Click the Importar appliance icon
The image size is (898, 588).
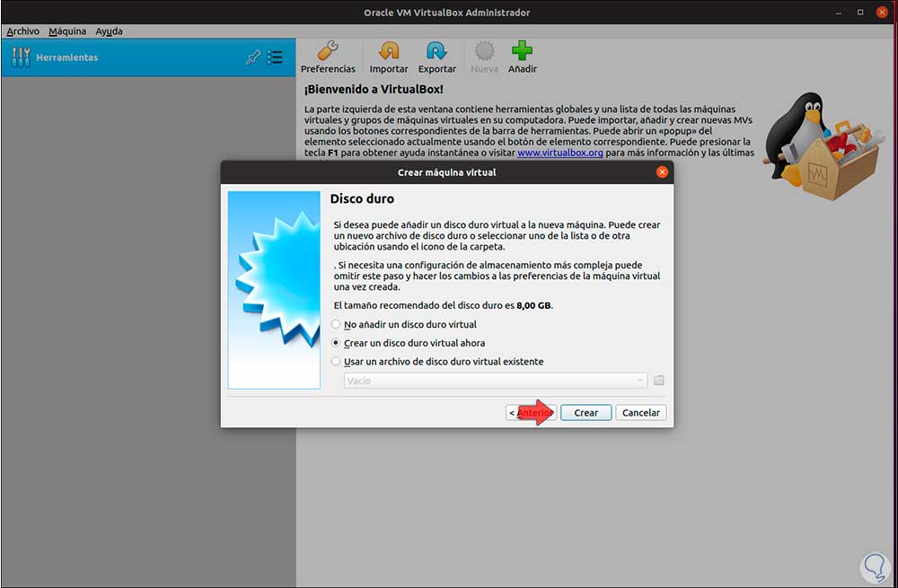pyautogui.click(x=388, y=51)
